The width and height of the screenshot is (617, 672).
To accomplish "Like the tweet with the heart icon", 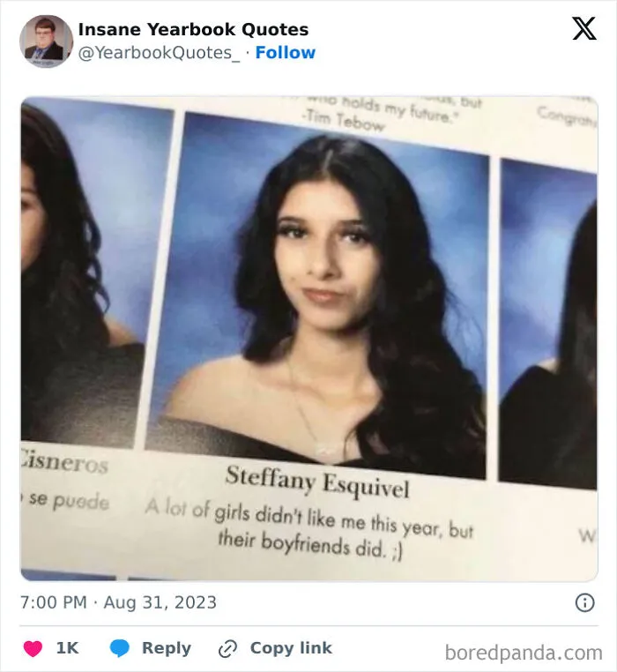I will pyautogui.click(x=33, y=648).
